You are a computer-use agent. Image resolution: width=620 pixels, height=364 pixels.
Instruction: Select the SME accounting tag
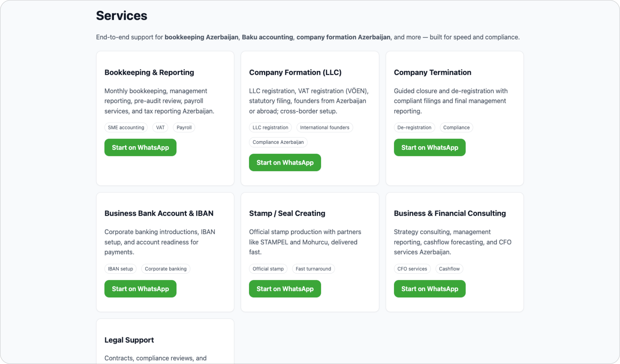[x=126, y=128]
